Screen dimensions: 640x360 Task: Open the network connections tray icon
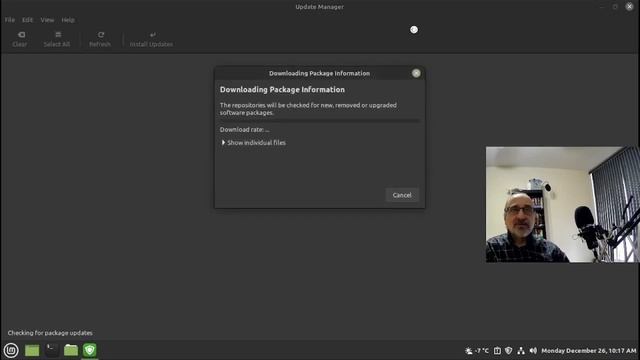[521, 351]
